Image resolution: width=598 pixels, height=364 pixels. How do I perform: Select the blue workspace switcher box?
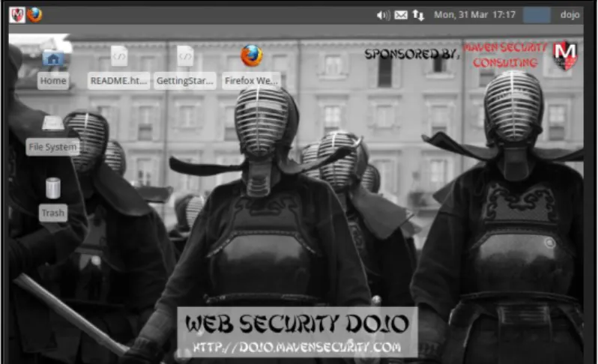(537, 15)
